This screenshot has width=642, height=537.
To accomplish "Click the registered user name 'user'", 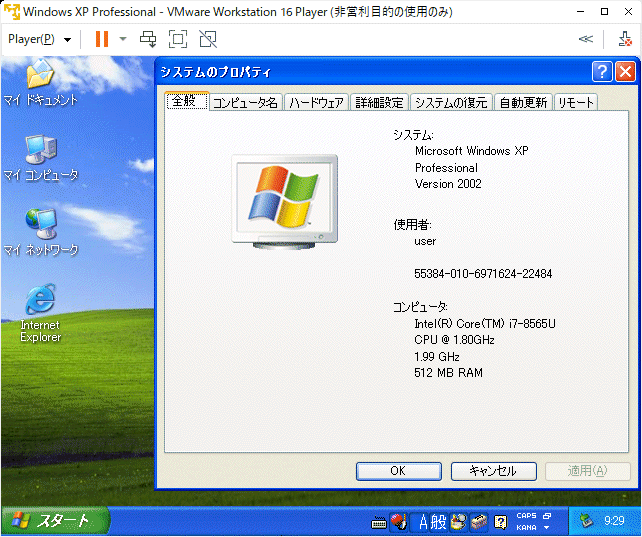I will click(425, 241).
